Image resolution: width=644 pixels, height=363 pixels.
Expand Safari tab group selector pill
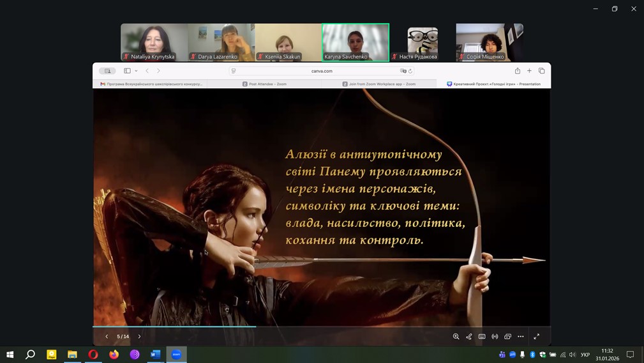click(x=107, y=71)
